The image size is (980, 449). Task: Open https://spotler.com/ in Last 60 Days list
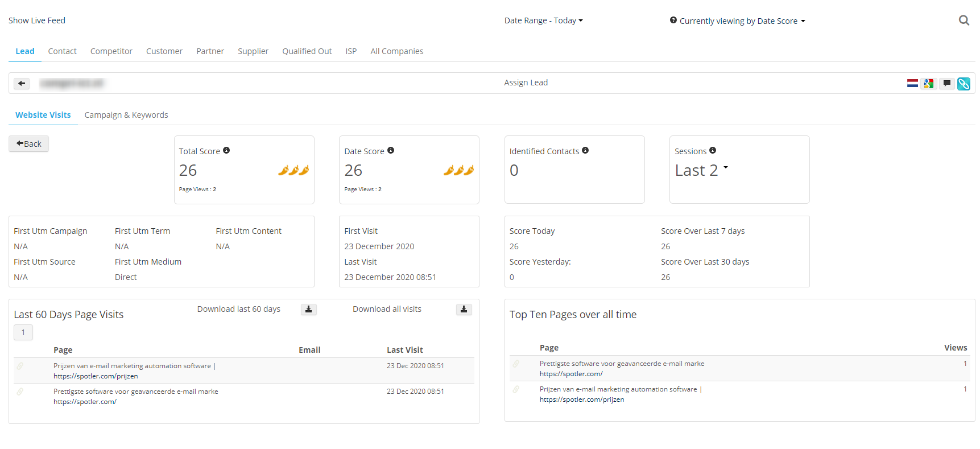[x=85, y=402]
